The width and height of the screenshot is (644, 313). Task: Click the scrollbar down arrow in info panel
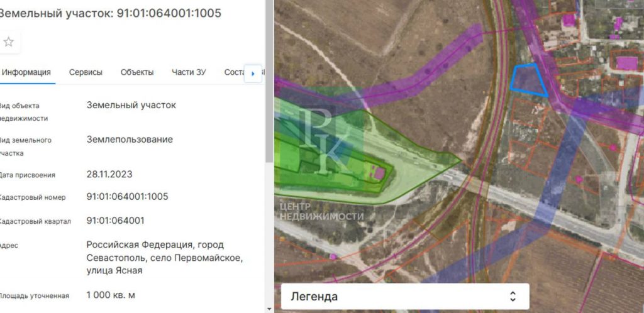[269, 309]
